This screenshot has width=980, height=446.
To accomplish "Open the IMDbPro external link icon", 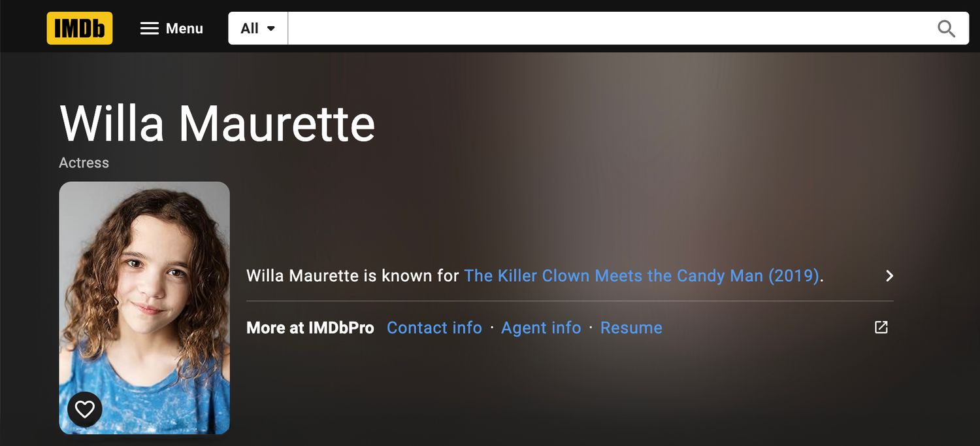I will (x=881, y=327).
